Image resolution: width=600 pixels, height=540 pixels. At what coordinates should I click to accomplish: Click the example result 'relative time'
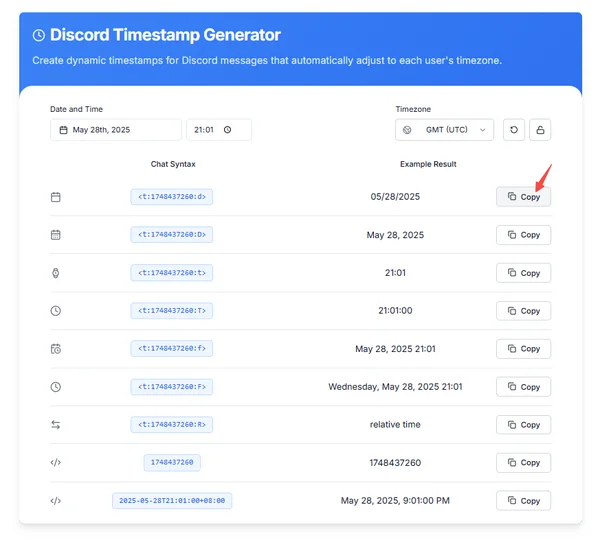pyautogui.click(x=395, y=424)
